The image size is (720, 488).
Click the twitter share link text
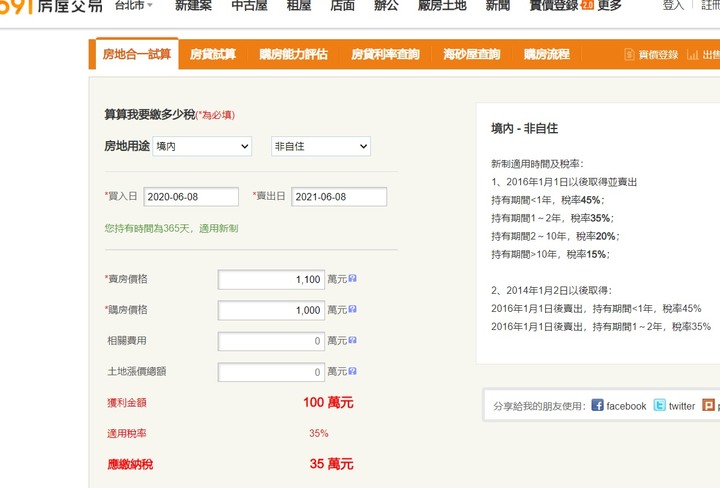[682, 406]
